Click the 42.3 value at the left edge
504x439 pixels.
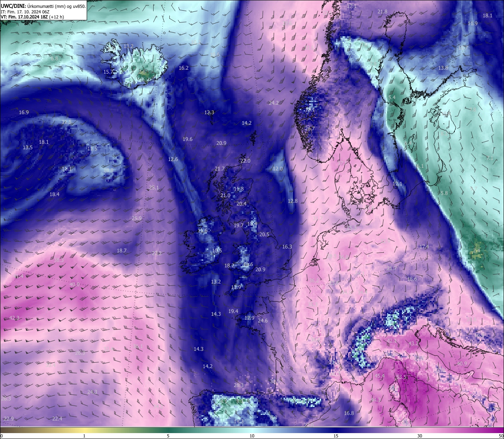point(14,318)
